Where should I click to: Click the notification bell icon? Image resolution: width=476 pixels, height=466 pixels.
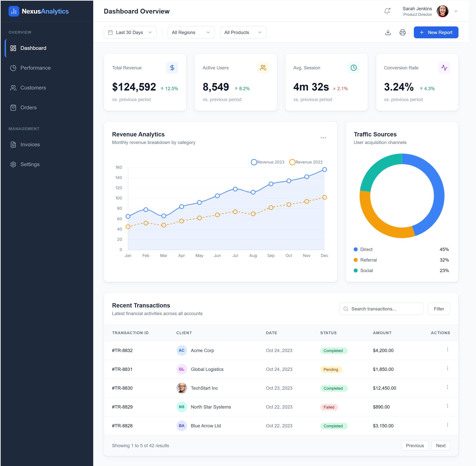pyautogui.click(x=387, y=11)
